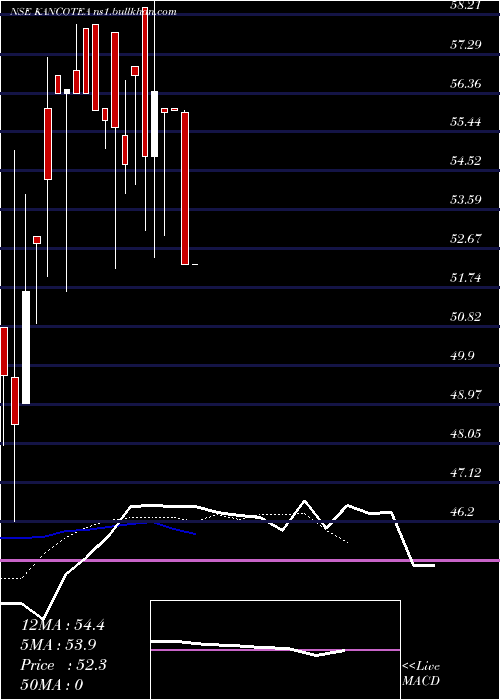This screenshot has height=700, width=500.
Task: Click the 51.74 price axis label
Action: [467, 278]
